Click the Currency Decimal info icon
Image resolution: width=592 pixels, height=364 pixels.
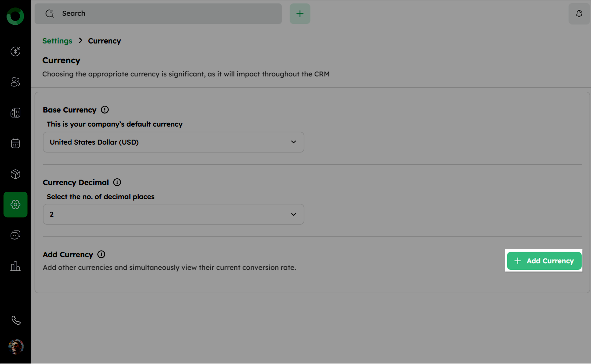pyautogui.click(x=117, y=182)
